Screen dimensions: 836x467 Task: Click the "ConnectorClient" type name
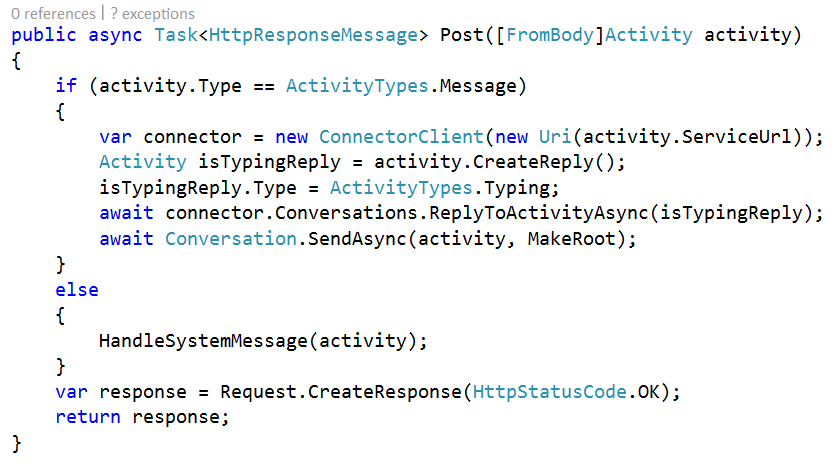(x=401, y=137)
